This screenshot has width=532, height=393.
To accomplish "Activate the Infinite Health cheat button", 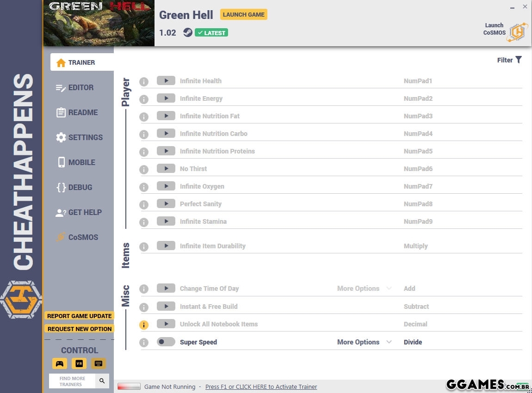I will (x=166, y=81).
